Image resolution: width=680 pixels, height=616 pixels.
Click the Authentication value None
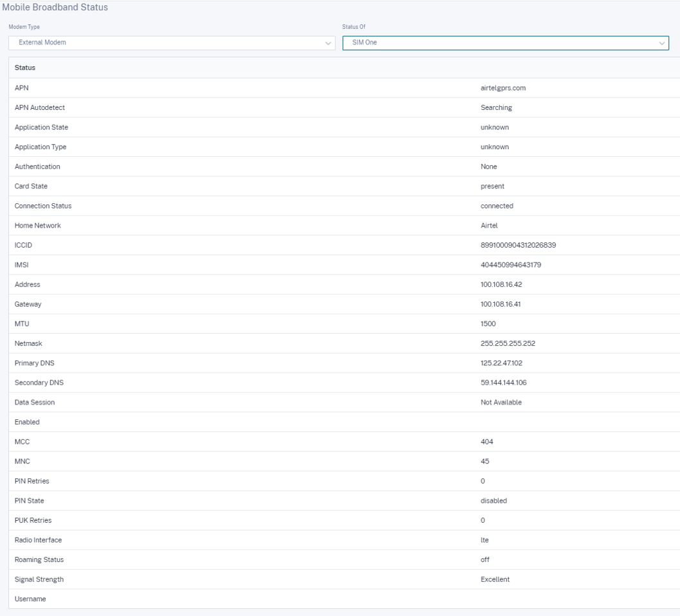coord(489,167)
